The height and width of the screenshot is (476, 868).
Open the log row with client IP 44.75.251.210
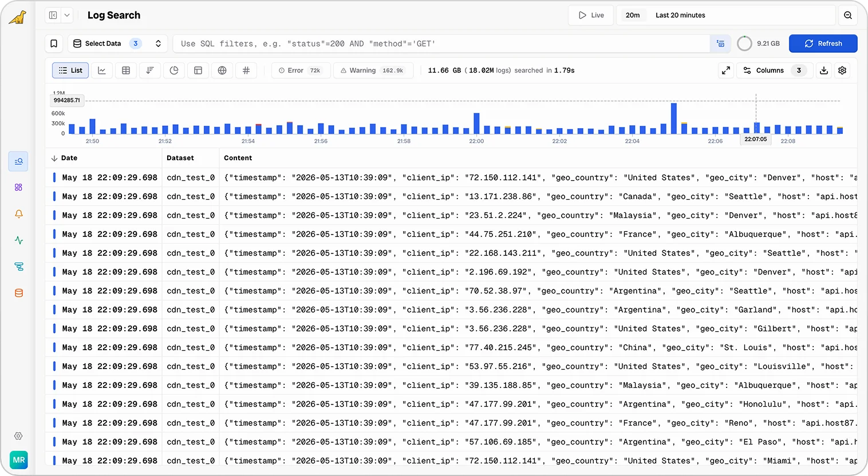[x=451, y=234]
